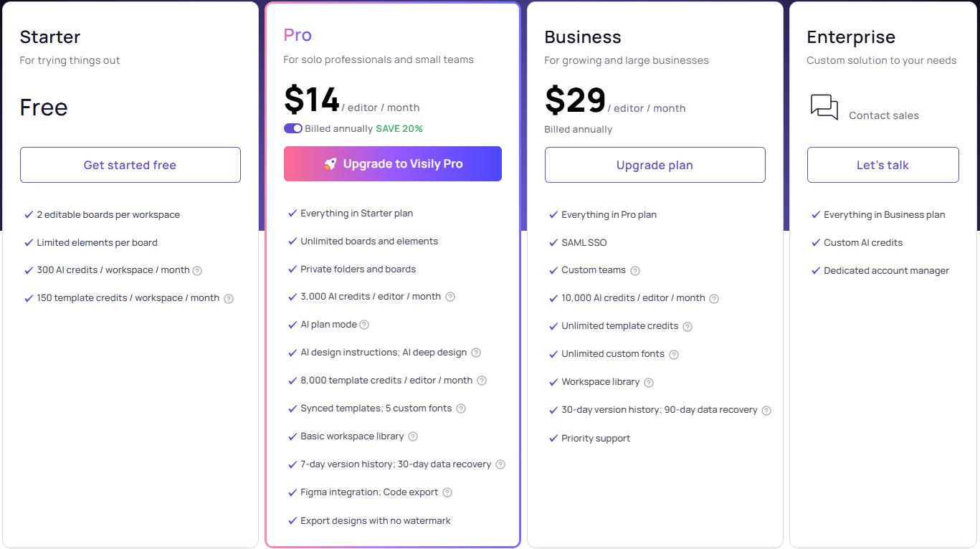Open help for Business "Workspace library" feature

(649, 382)
